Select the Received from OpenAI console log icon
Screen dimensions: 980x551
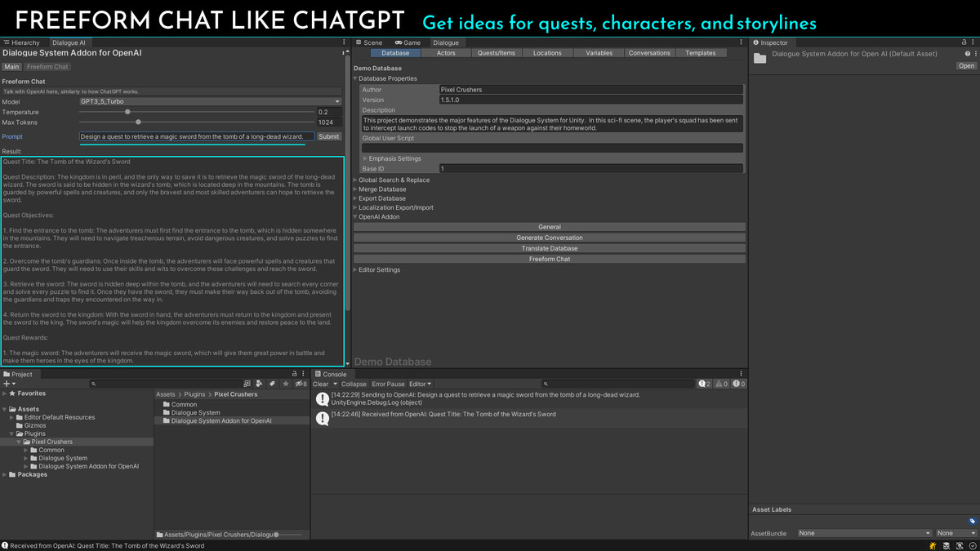pos(323,418)
